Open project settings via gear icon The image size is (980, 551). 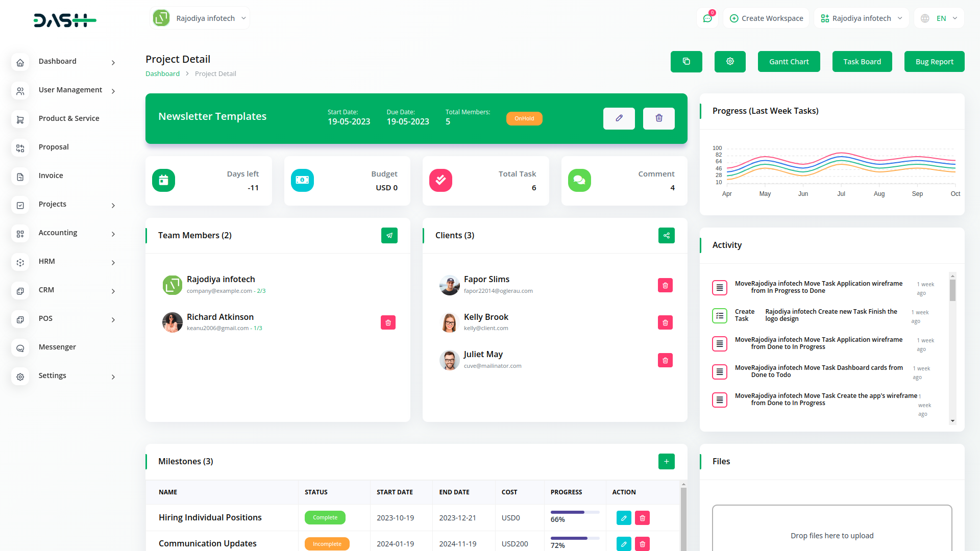point(729,61)
